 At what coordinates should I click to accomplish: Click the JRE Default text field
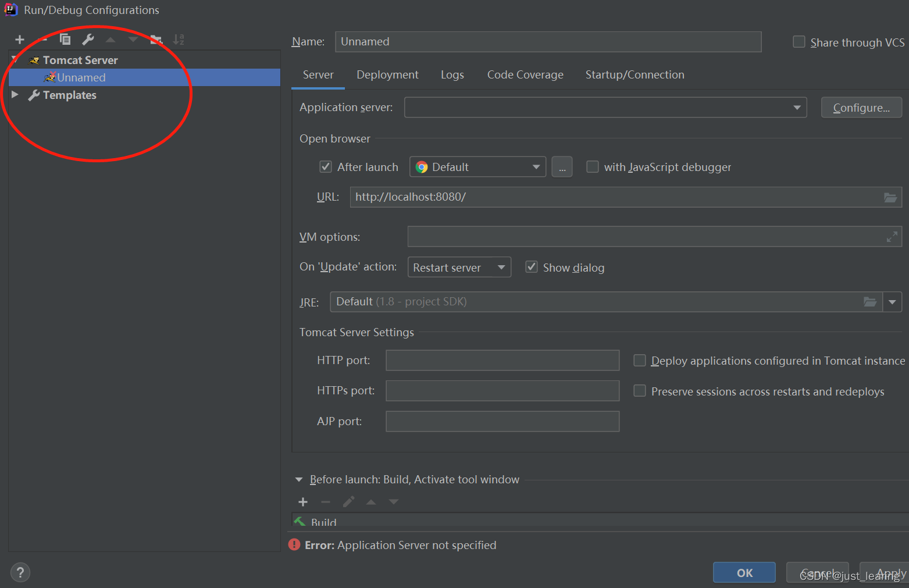click(x=606, y=302)
